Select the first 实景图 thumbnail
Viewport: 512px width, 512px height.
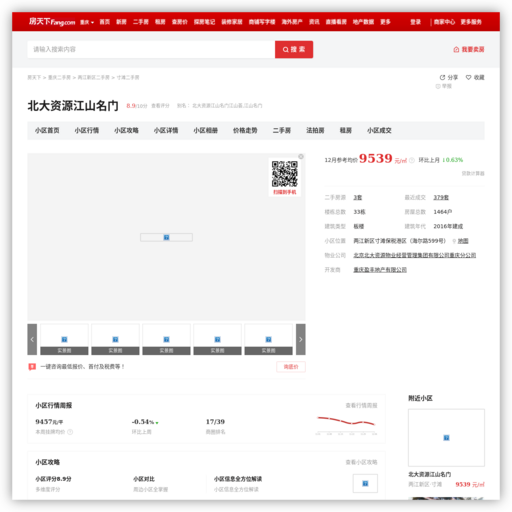coord(64,339)
